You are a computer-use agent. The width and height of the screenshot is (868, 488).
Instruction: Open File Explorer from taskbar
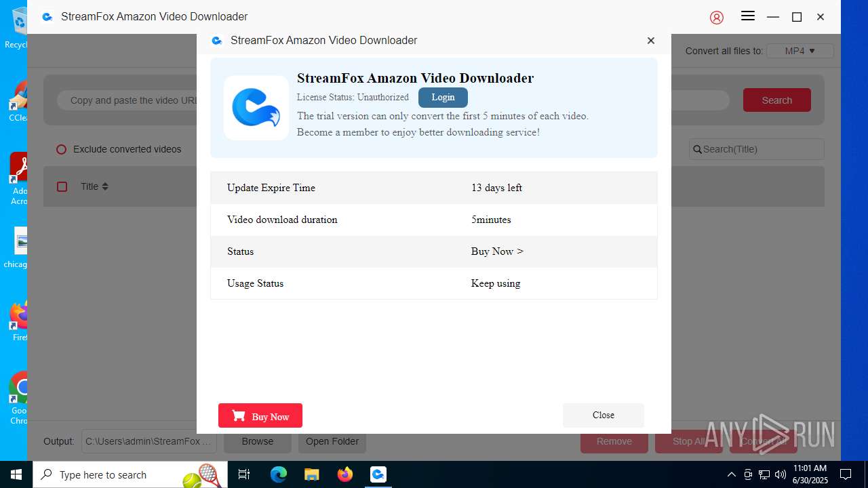312,474
